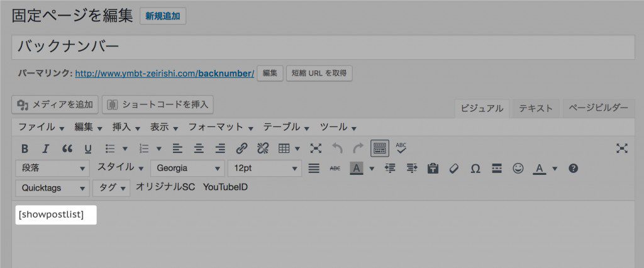Click the メディアを追加 button
The width and height of the screenshot is (644, 268).
55,104
